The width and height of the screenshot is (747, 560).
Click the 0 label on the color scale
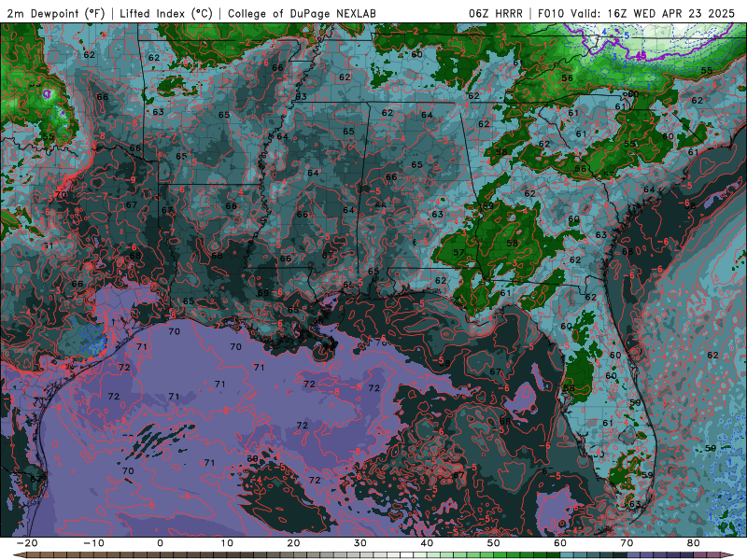160,543
